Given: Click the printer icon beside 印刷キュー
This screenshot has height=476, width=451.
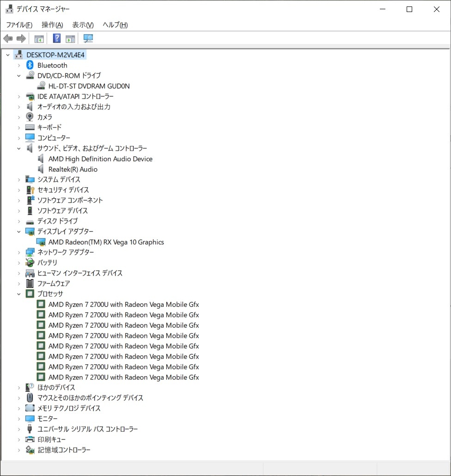Looking at the screenshot, I should [30, 439].
